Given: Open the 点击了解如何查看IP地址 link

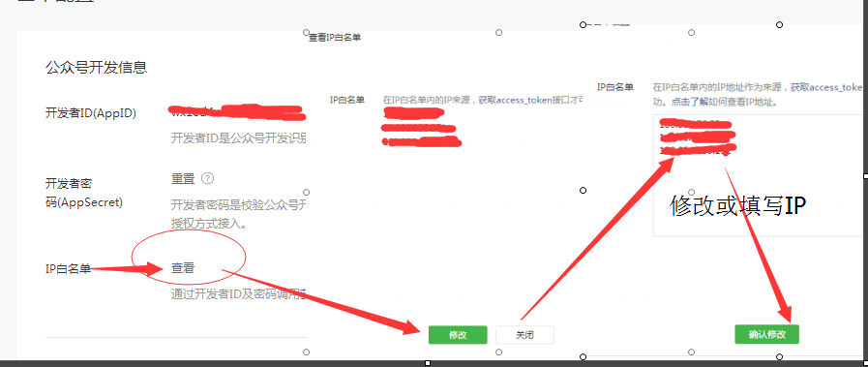Looking at the screenshot, I should 725,102.
